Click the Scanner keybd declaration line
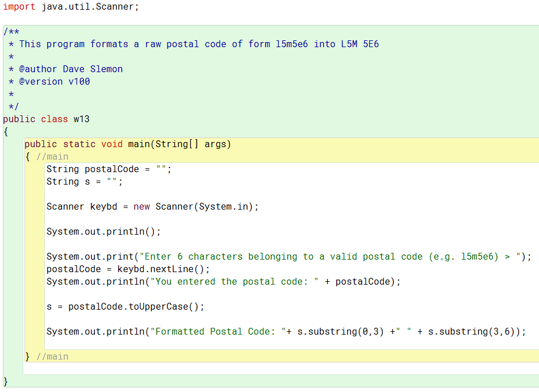Viewport: 539px width, 392px height. coord(152,207)
